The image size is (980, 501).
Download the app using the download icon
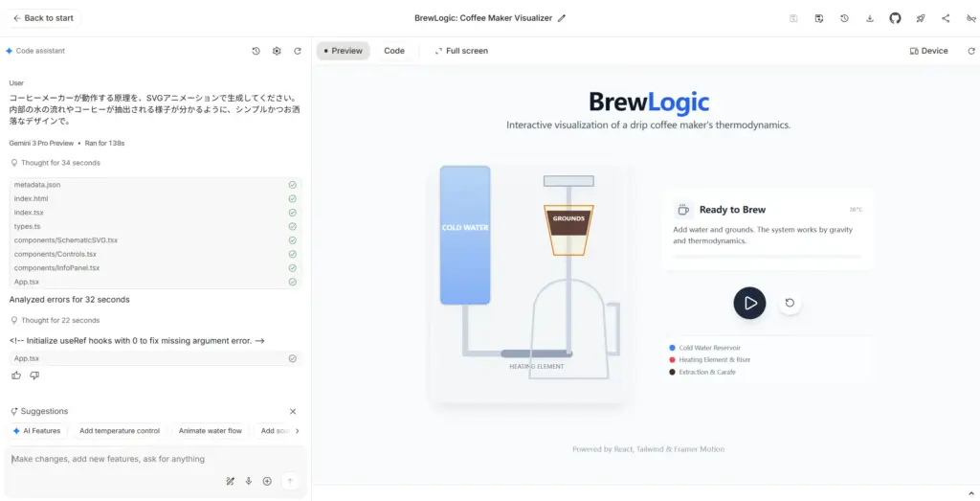pyautogui.click(x=870, y=18)
